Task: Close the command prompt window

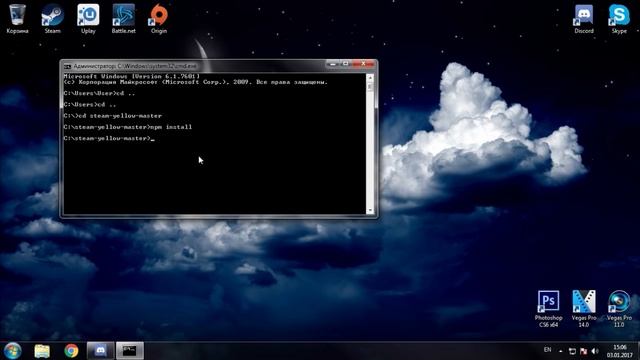Action: [x=363, y=64]
